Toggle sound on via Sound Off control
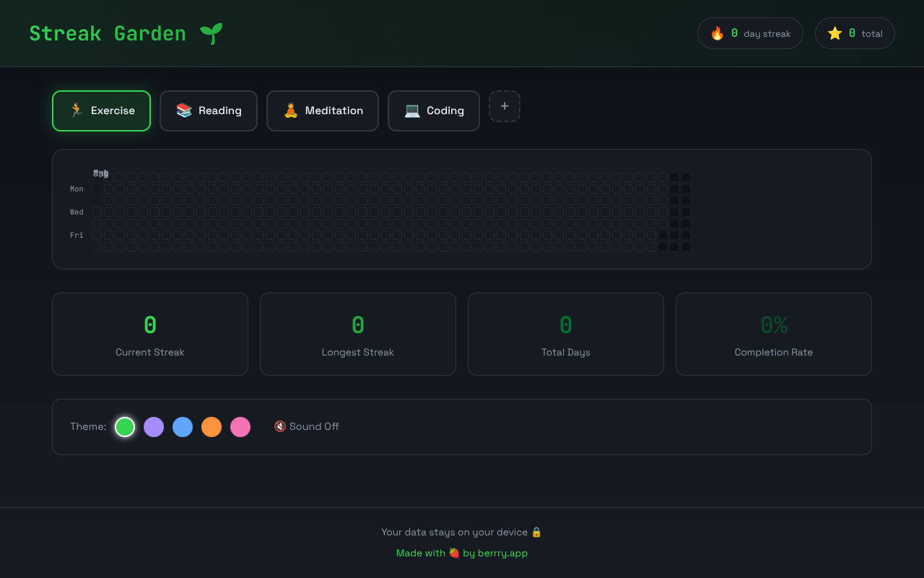 [x=307, y=426]
